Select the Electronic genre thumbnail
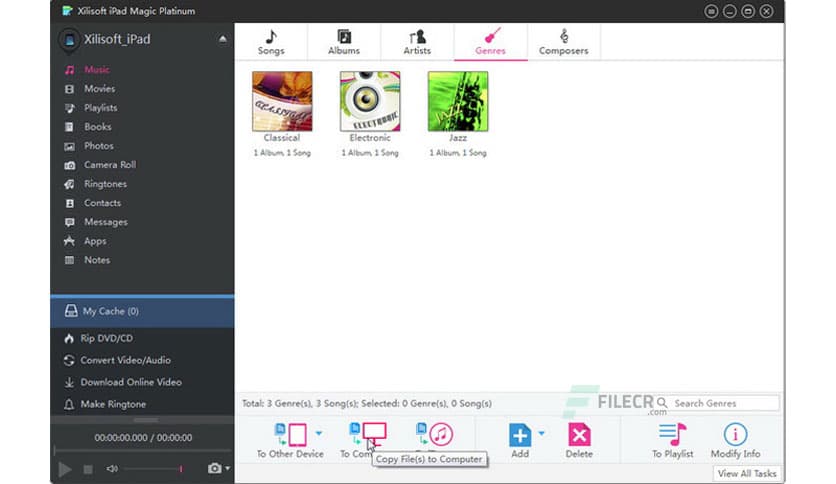Screen dimensions: 836x484 [370, 101]
